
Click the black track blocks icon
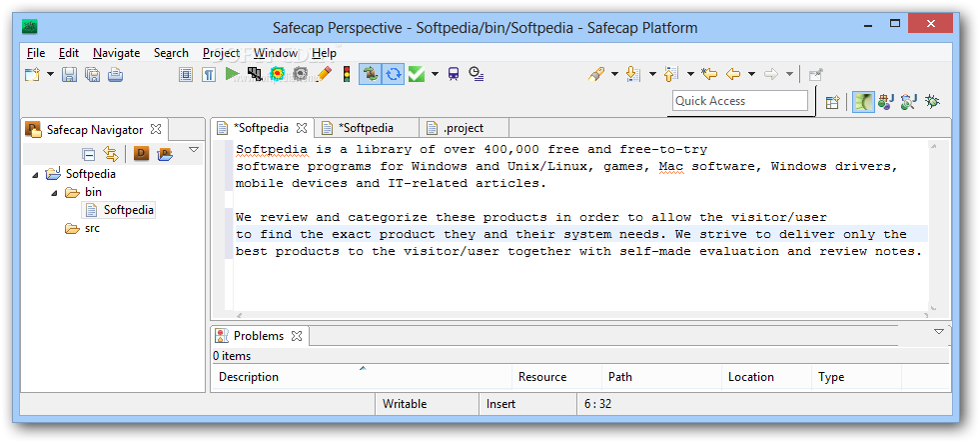255,74
